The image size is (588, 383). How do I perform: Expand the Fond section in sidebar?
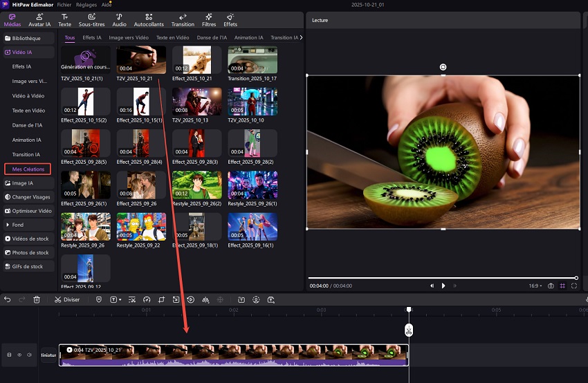[18, 225]
